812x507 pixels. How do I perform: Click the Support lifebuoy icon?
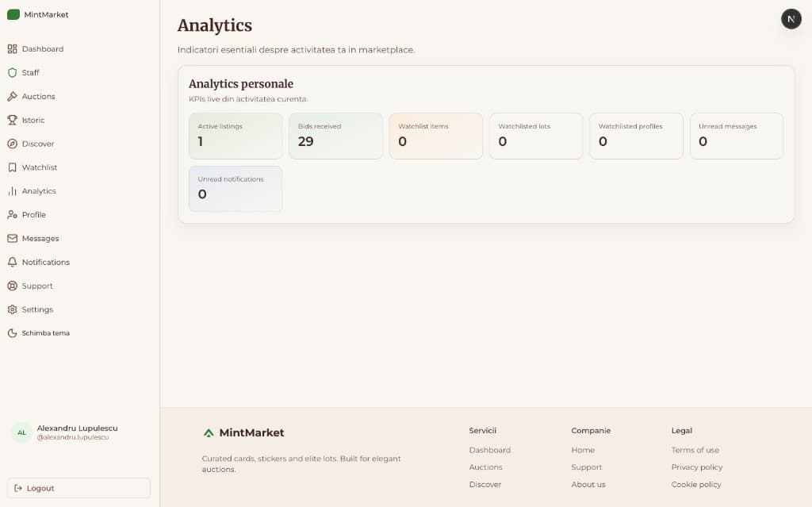[x=12, y=286]
